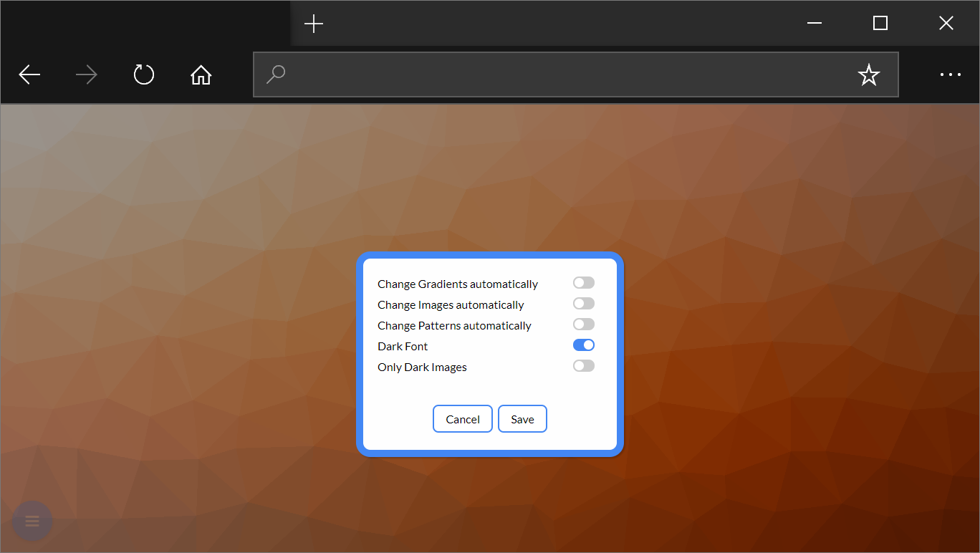Image resolution: width=980 pixels, height=553 pixels.
Task: Click the "Change Images automatically" label
Action: coord(451,305)
